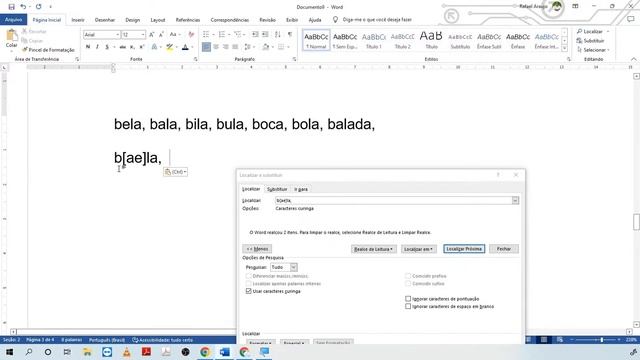Insert a numbered list
The image size is (640, 360).
(222, 34)
